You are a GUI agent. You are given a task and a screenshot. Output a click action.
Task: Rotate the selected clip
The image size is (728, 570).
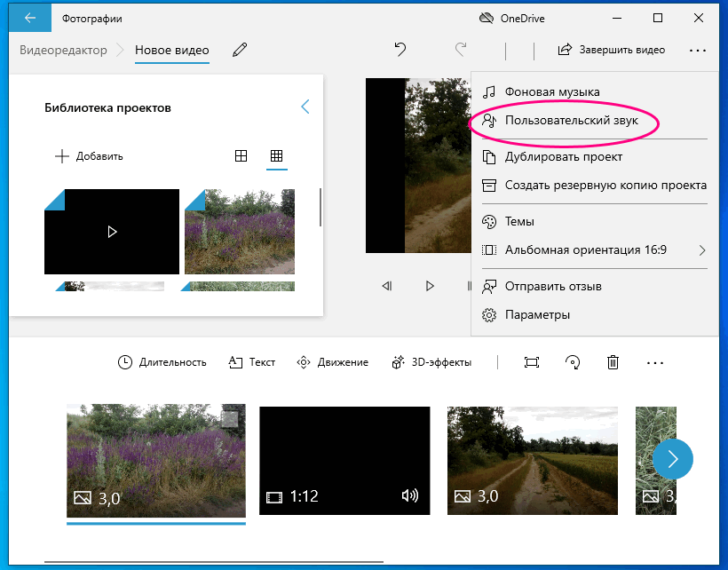click(573, 362)
